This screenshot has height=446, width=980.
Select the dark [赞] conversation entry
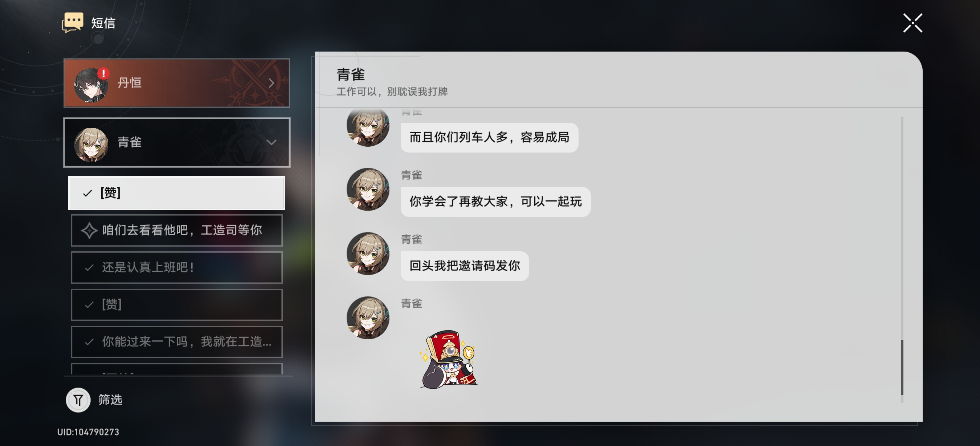pyautogui.click(x=176, y=304)
